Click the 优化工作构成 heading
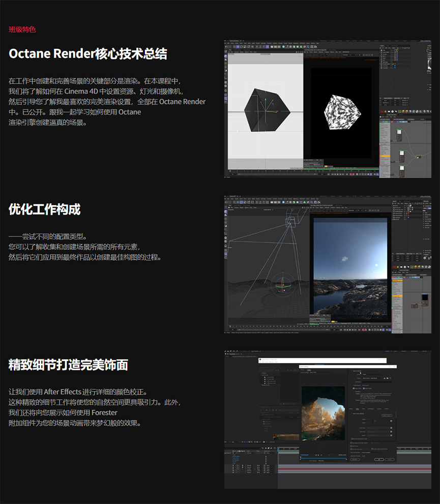 44,209
